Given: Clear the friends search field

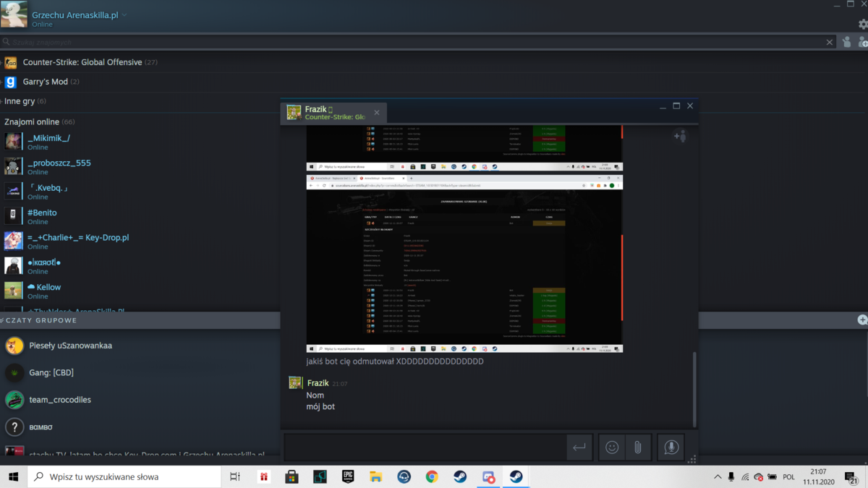Looking at the screenshot, I should (x=830, y=42).
